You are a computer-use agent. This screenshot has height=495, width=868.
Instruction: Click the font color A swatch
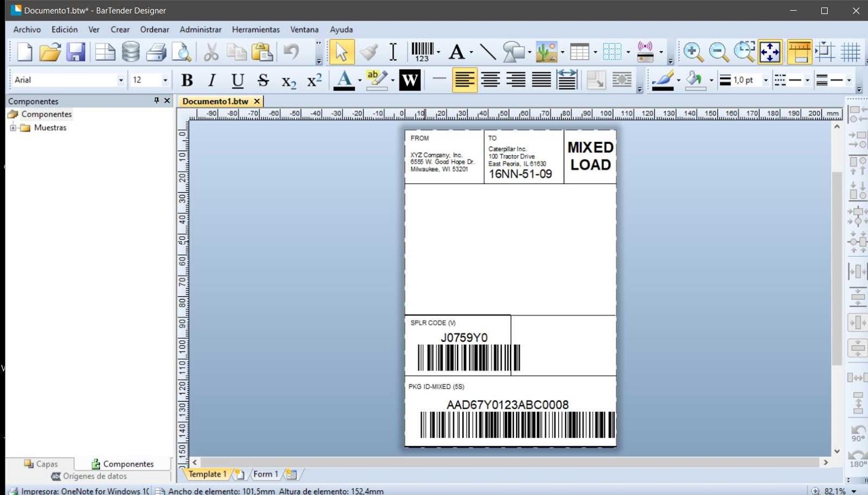click(x=344, y=80)
